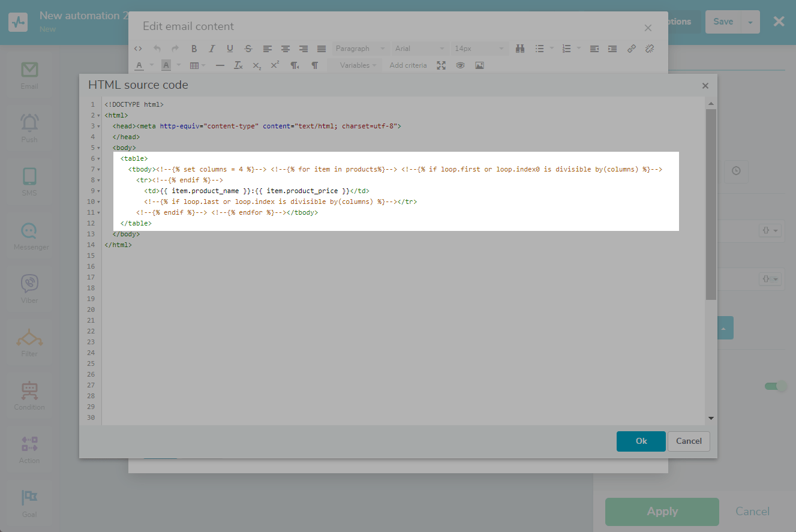Choose the Condition block in sidebar

click(29, 395)
